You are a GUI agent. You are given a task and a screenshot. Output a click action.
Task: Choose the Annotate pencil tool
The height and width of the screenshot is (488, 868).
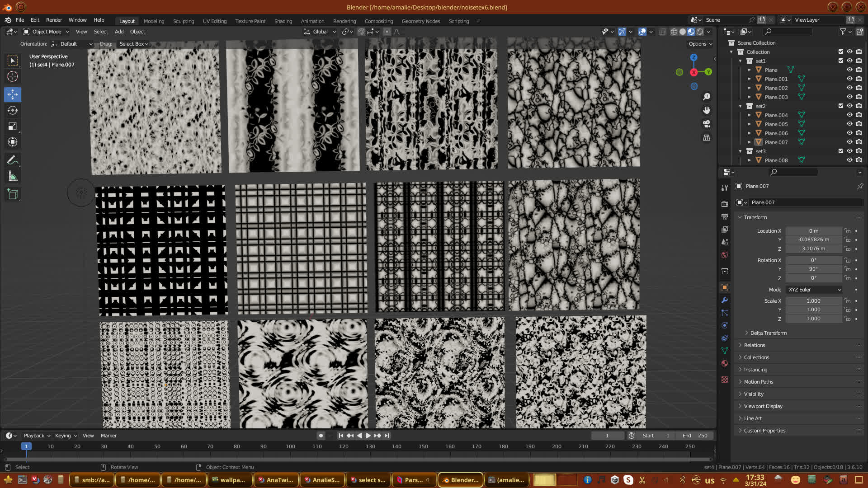(13, 160)
